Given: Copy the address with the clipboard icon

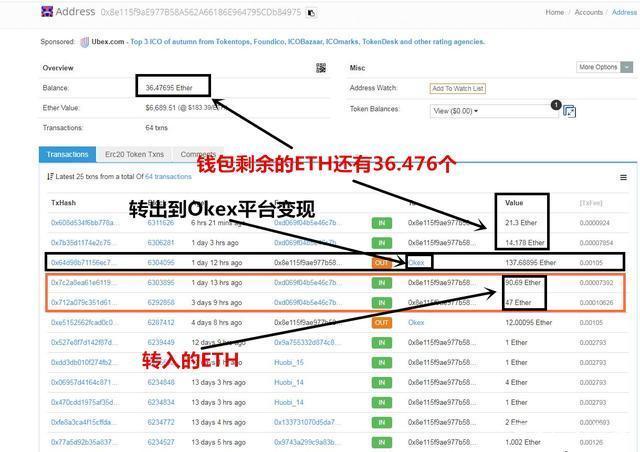Looking at the screenshot, I should (311, 13).
